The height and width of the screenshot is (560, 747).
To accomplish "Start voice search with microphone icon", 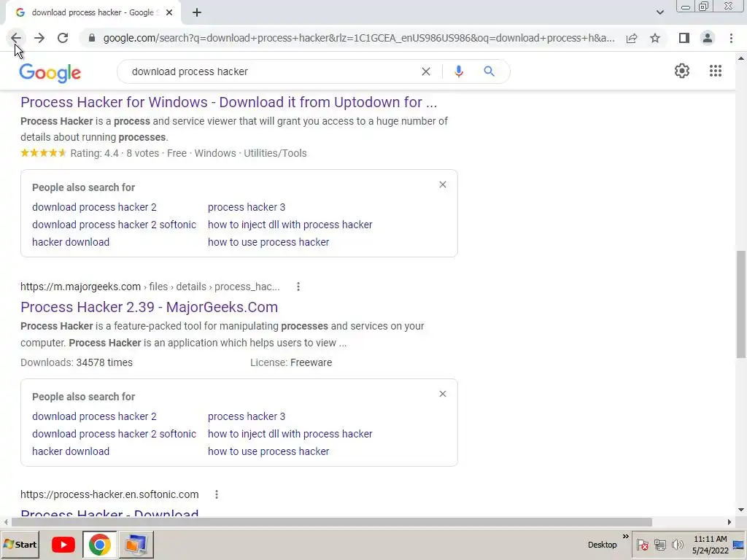I will pyautogui.click(x=459, y=71).
